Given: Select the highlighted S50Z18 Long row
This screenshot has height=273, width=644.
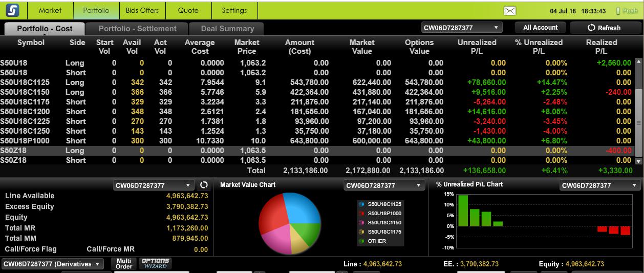Looking at the screenshot, I should tap(317, 151).
